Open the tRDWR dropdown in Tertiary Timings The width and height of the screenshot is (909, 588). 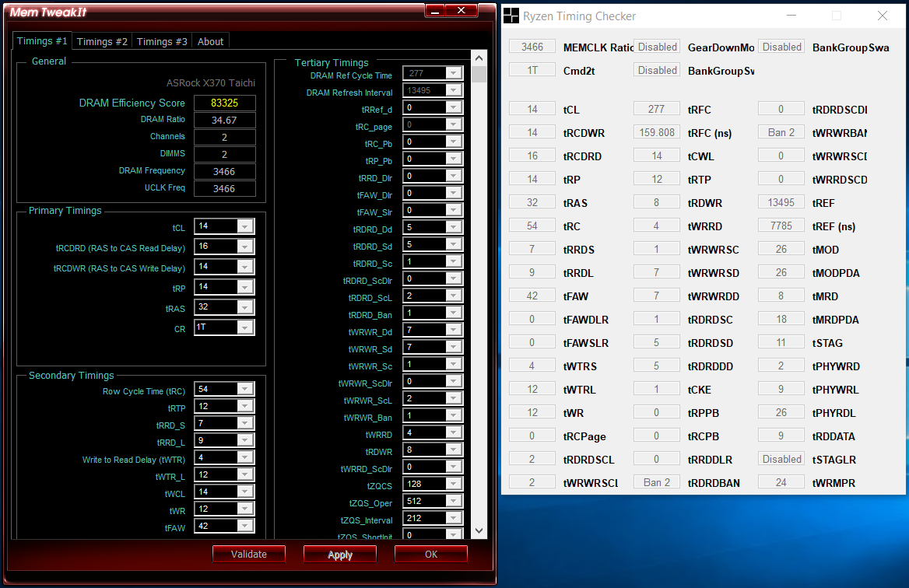(454, 450)
